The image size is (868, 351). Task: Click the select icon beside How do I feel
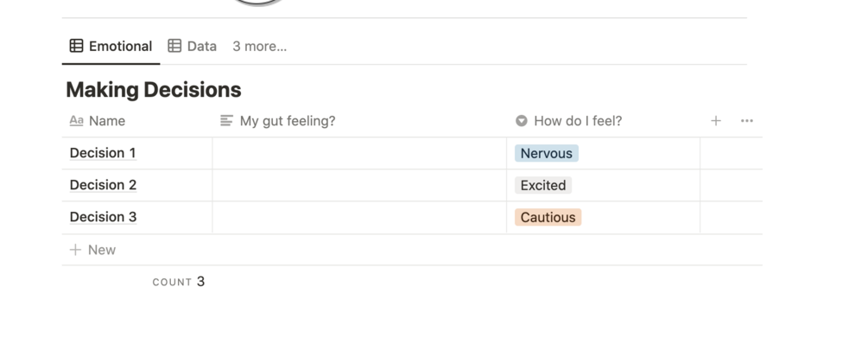click(x=522, y=121)
